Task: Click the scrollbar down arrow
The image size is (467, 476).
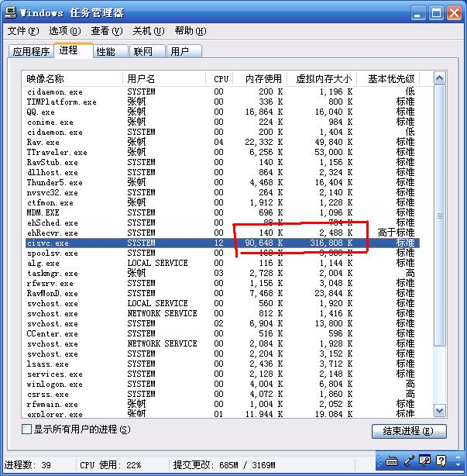Action: tap(439, 411)
